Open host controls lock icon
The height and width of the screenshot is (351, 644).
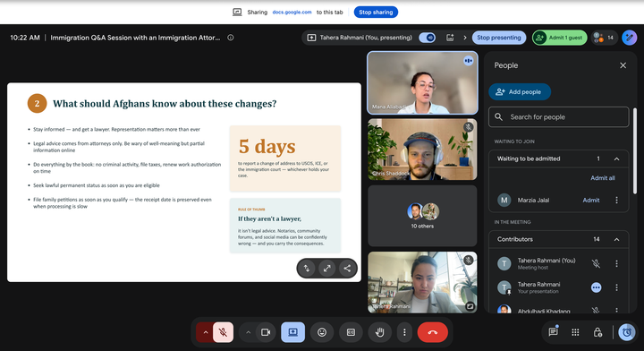(597, 332)
